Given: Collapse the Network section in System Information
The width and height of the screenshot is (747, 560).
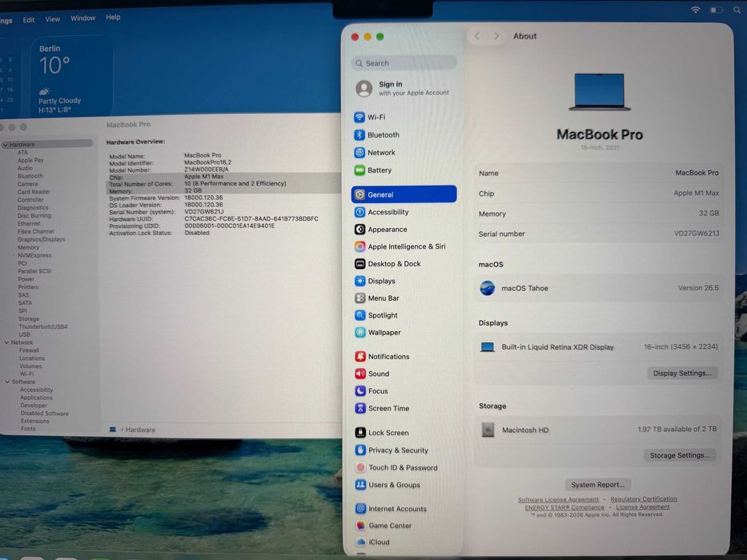Looking at the screenshot, I should 6,342.
